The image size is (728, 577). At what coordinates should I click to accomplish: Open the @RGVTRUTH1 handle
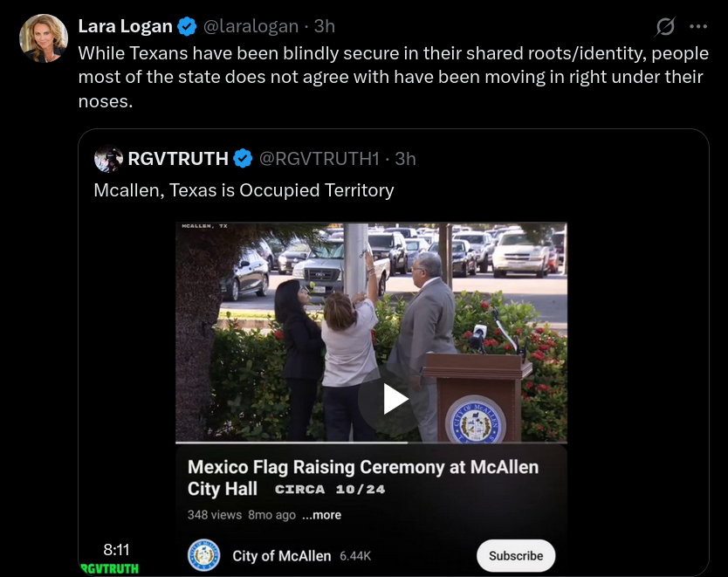point(319,159)
